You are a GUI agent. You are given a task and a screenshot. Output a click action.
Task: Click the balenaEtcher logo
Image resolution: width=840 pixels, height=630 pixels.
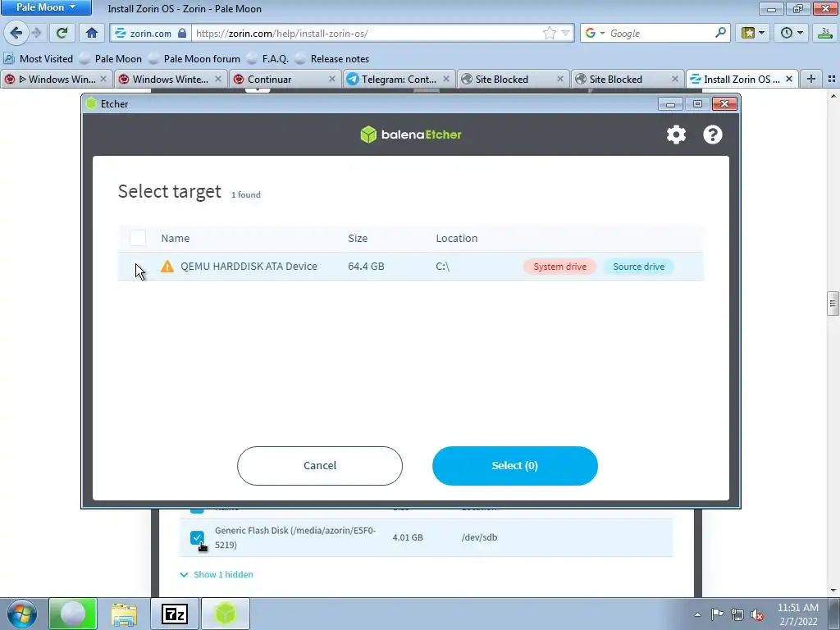pos(411,135)
